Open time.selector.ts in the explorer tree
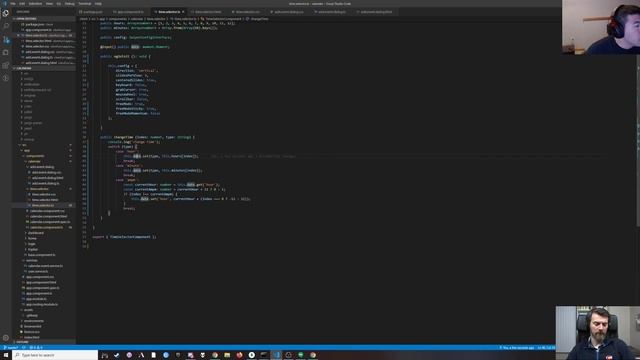Viewport: 640px width, 360px height. 43,205
